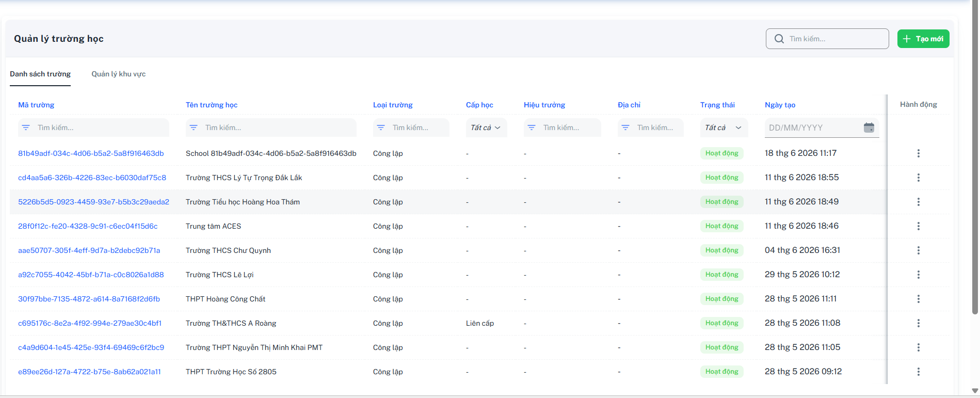
Task: Sort by Tên trường học column header
Action: [x=212, y=105]
